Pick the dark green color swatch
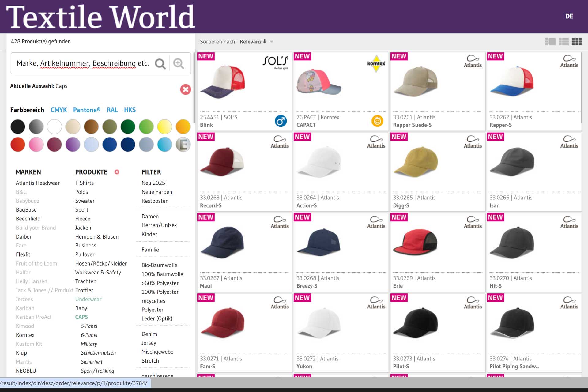The width and height of the screenshot is (588, 392). coord(128,126)
